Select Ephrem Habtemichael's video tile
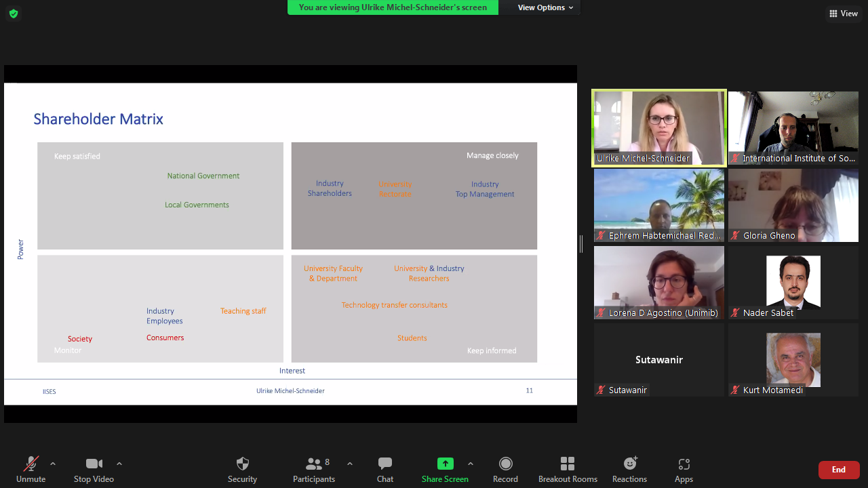The image size is (868, 488). 659,205
